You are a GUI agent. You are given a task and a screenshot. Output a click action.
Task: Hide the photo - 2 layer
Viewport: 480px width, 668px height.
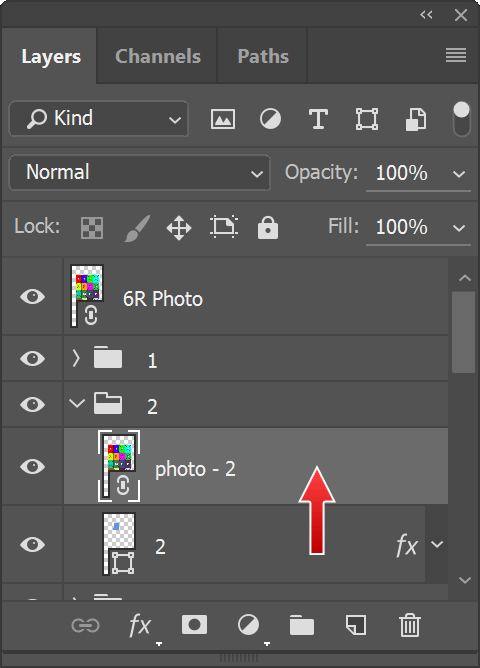(32, 466)
